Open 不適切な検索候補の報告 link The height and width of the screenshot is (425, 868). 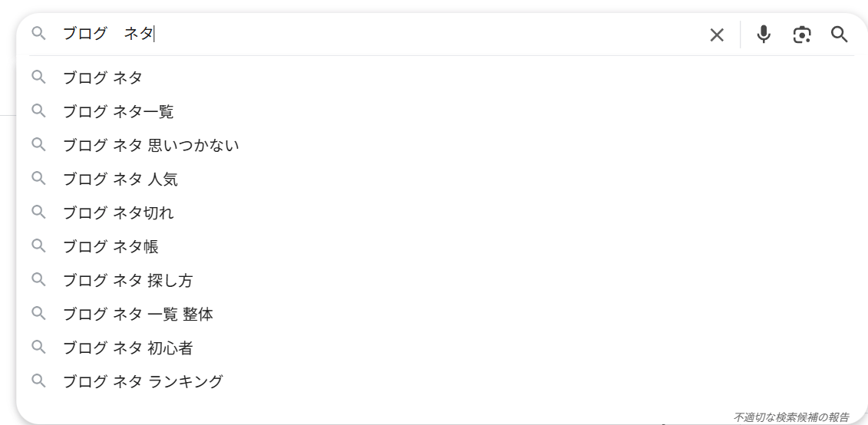click(791, 417)
